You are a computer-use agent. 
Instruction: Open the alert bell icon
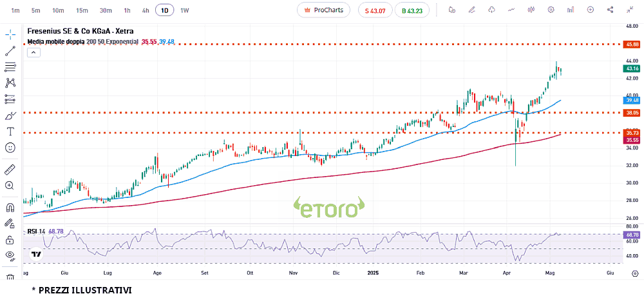[x=452, y=10]
